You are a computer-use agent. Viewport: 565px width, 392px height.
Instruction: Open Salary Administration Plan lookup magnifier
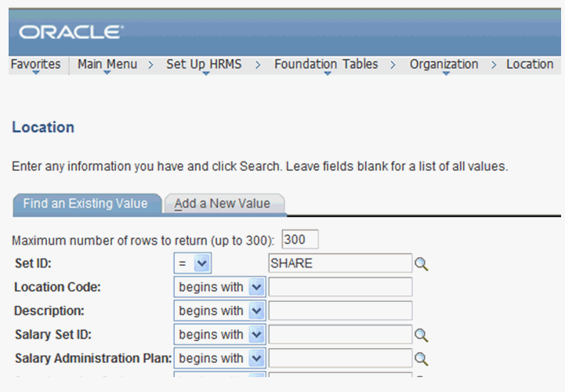coord(421,359)
